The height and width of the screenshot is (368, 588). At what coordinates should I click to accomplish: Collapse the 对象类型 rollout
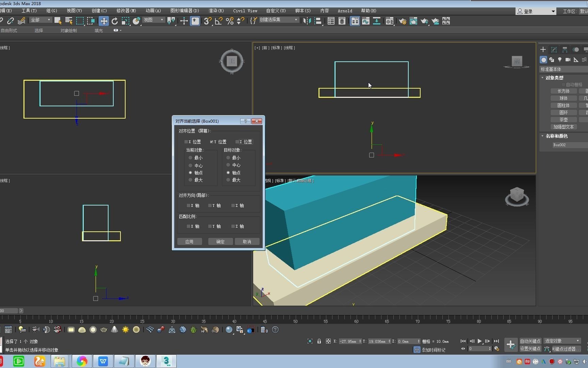554,78
